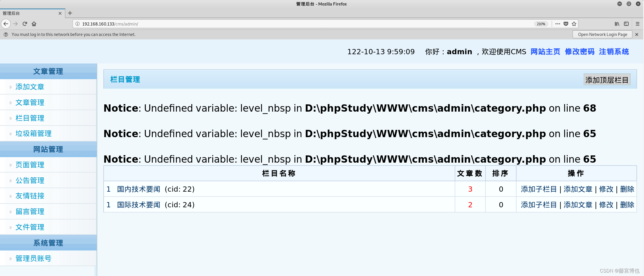Image resolution: width=644 pixels, height=276 pixels.
Task: Click the 操作 column header
Action: point(576,173)
